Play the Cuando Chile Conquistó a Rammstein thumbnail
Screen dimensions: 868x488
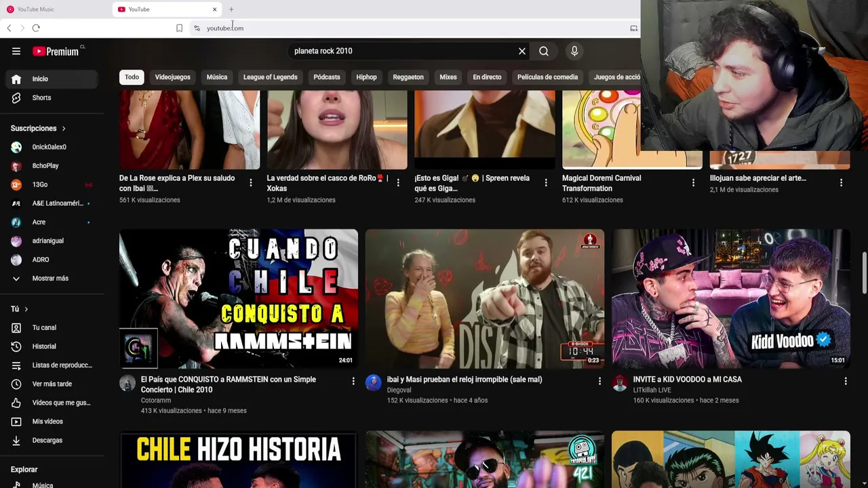(x=239, y=299)
